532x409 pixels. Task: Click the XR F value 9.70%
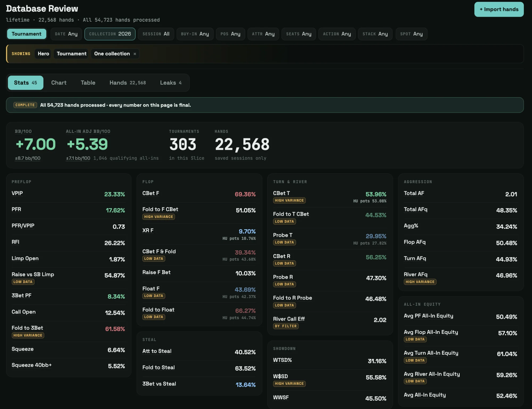coord(247,231)
